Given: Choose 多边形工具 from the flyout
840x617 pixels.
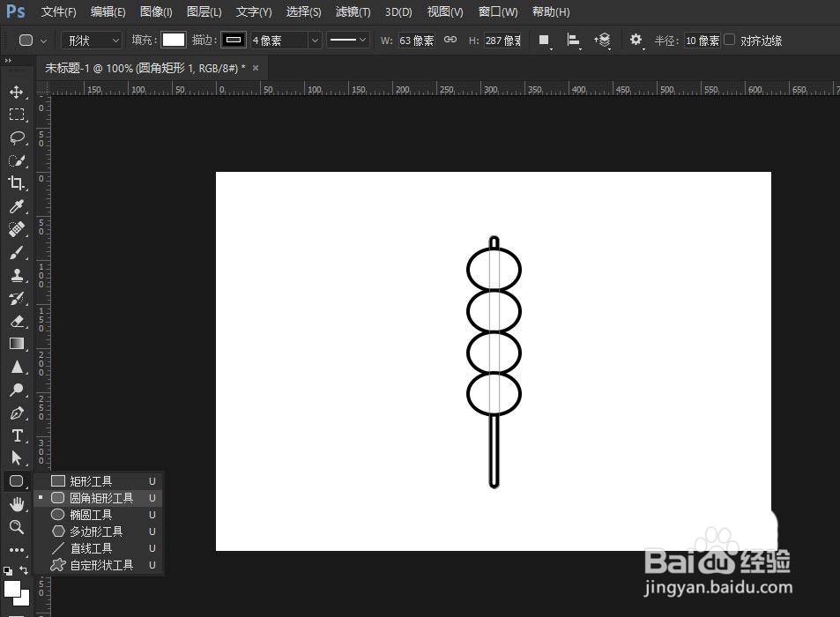Looking at the screenshot, I should 99,532.
